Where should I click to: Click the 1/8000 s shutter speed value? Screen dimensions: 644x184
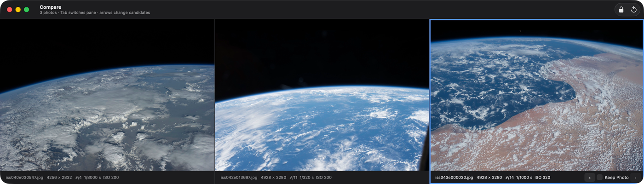click(92, 178)
